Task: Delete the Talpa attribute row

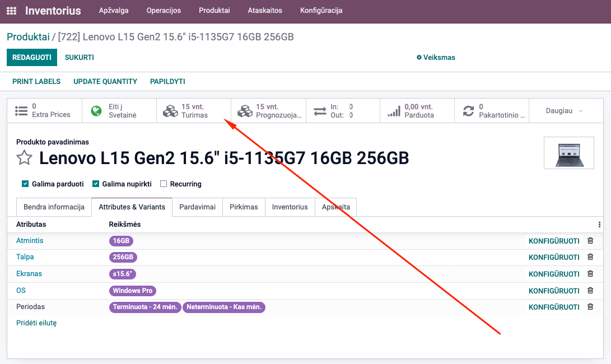Action: coord(590,257)
